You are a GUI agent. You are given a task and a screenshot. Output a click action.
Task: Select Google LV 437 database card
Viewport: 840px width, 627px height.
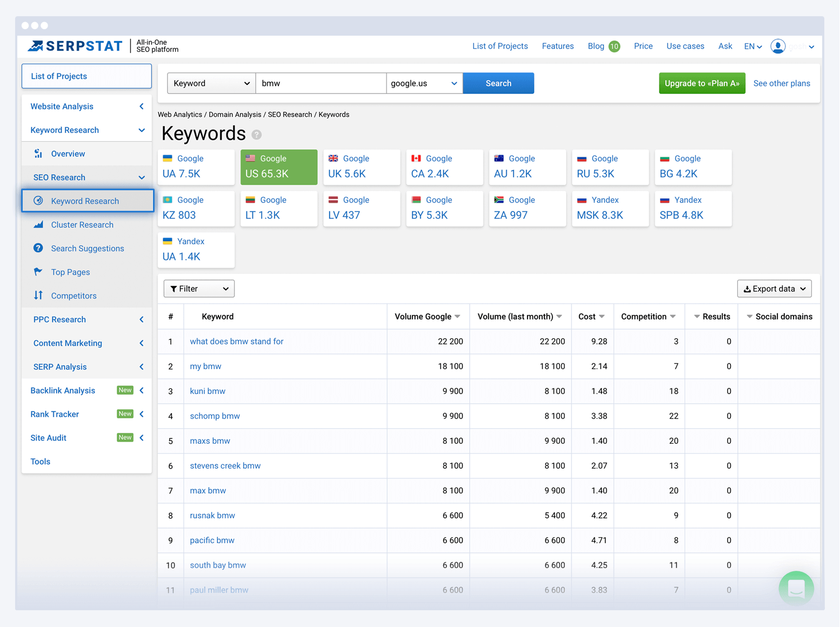click(x=362, y=209)
